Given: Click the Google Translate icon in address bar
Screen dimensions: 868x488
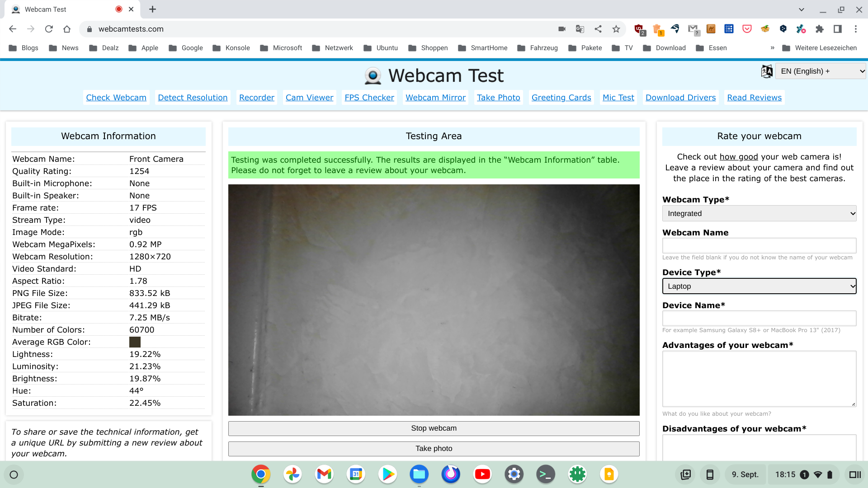Looking at the screenshot, I should tap(580, 29).
